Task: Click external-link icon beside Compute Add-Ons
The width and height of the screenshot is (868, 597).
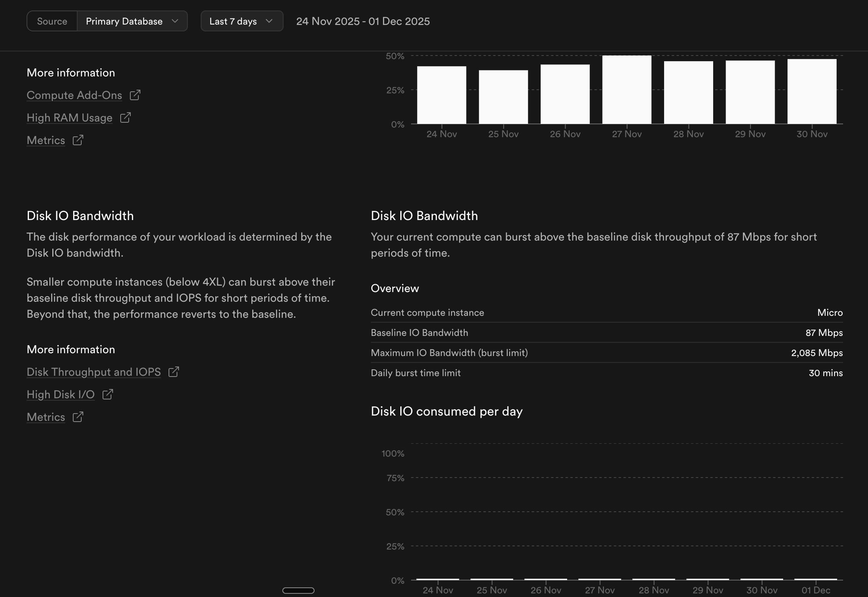Action: [135, 95]
